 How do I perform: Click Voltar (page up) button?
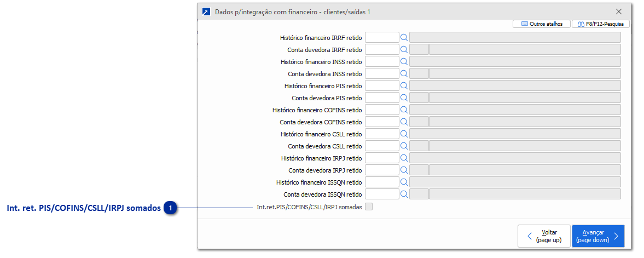click(x=544, y=236)
